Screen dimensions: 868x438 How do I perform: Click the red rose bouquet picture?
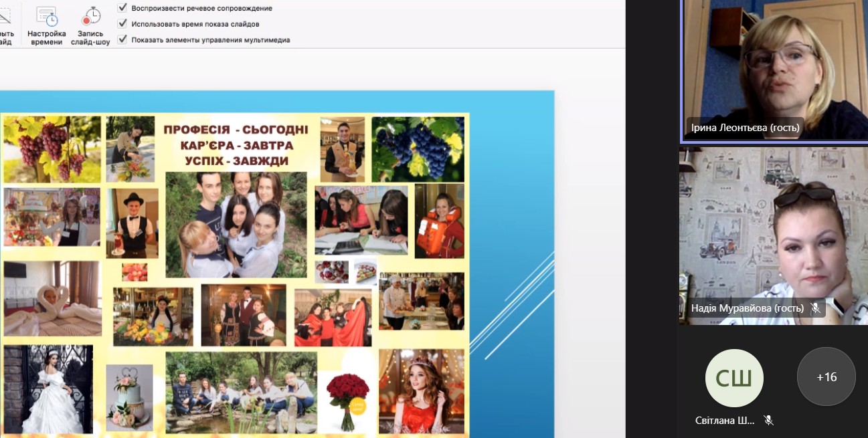pos(347,401)
